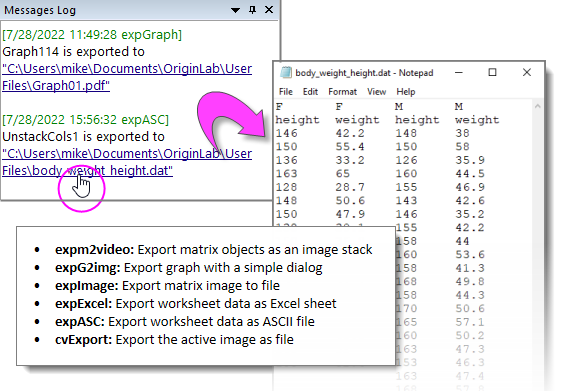Minimize the Notepad window
The height and width of the screenshot is (391, 565).
459,72
